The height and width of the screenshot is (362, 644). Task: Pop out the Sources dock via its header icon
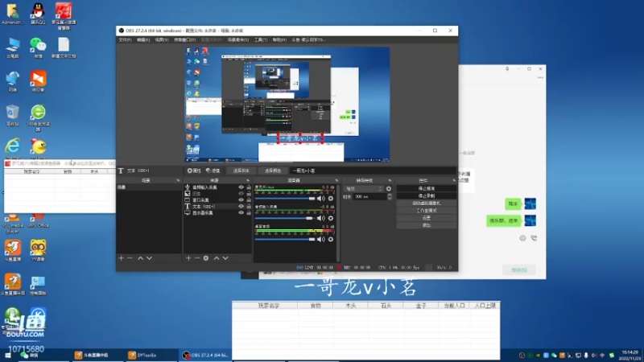pos(248,180)
